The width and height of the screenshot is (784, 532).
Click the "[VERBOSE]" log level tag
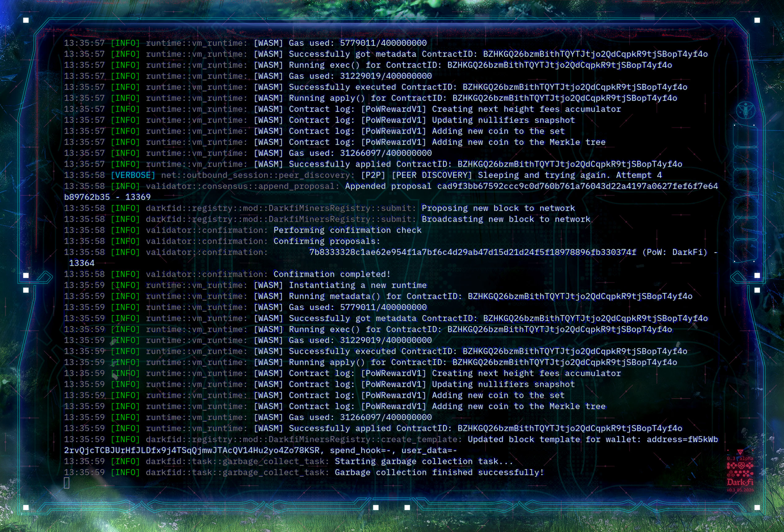tap(133, 175)
